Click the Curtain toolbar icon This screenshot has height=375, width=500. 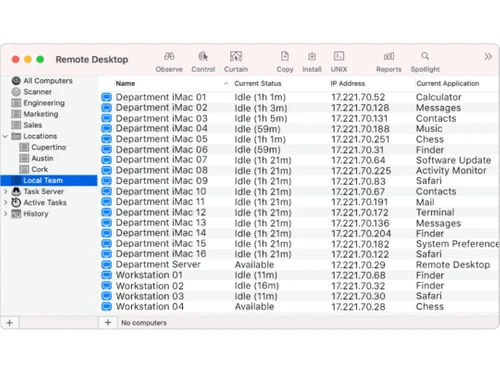coord(236,56)
